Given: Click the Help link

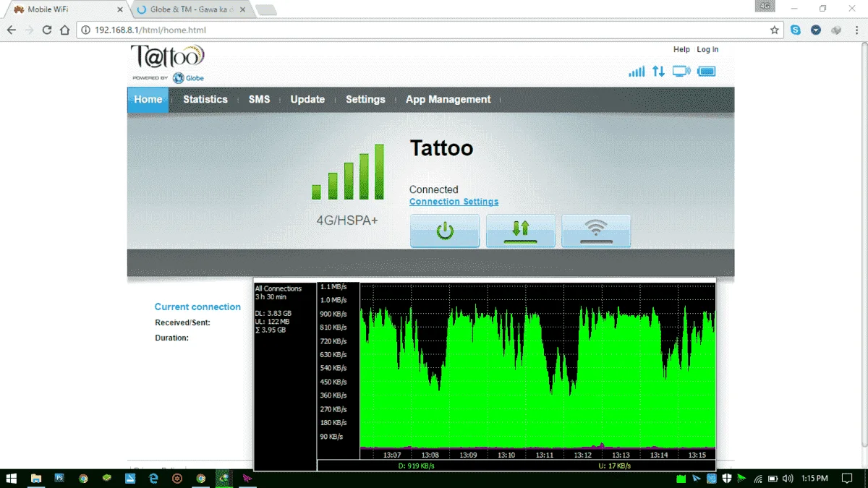Looking at the screenshot, I should [x=681, y=49].
